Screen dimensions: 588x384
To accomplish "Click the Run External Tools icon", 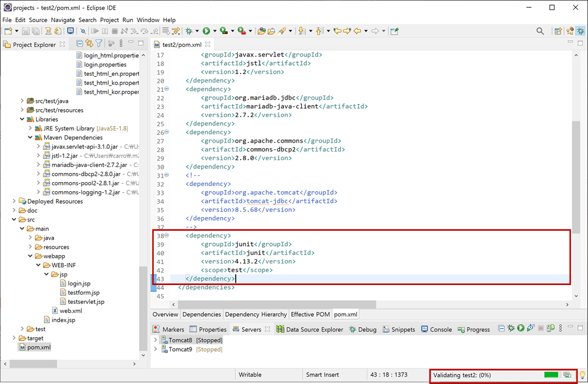I will [242, 31].
